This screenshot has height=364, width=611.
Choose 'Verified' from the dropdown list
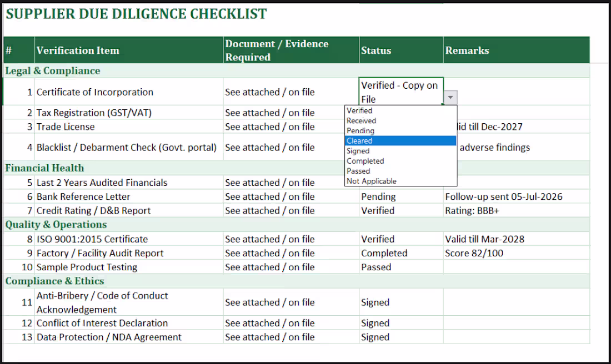pyautogui.click(x=400, y=110)
